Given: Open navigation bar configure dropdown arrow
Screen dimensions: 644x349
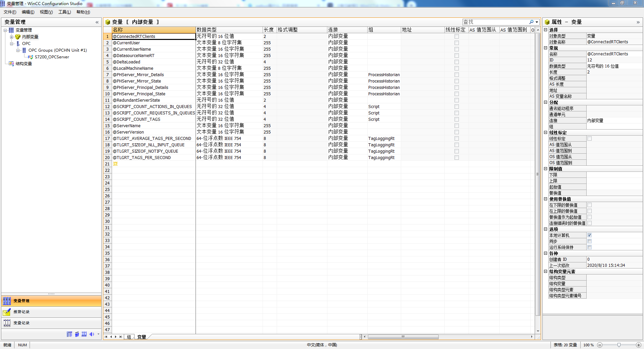Looking at the screenshot, I should pyautogui.click(x=98, y=334).
